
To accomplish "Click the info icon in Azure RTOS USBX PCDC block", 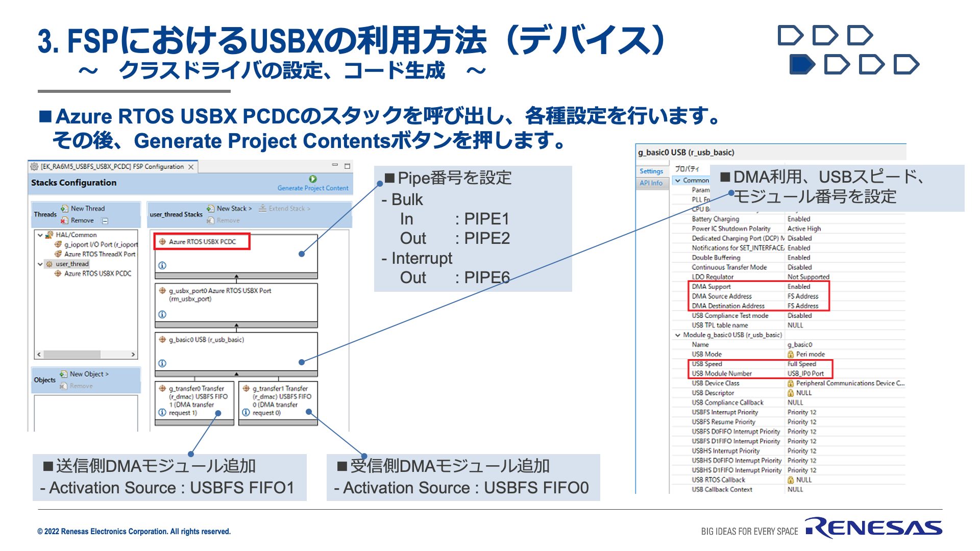I will coord(162,265).
